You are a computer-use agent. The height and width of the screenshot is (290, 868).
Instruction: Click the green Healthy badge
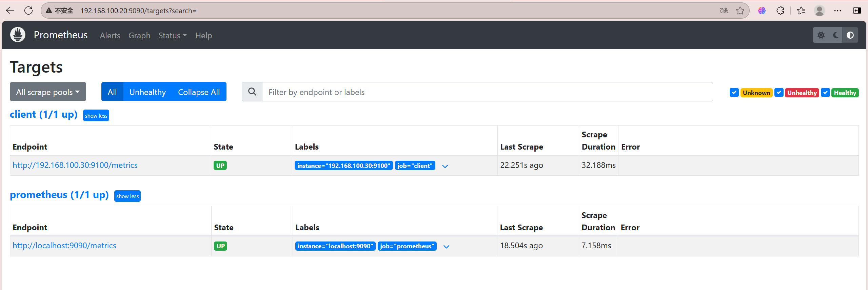click(845, 93)
